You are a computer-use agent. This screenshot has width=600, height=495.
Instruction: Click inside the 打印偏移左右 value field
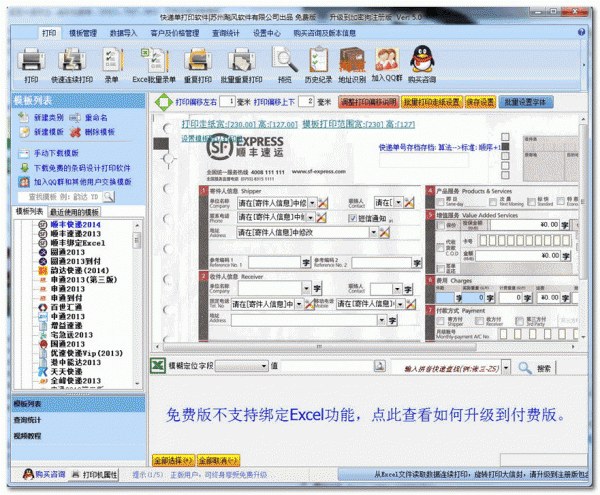pos(227,101)
